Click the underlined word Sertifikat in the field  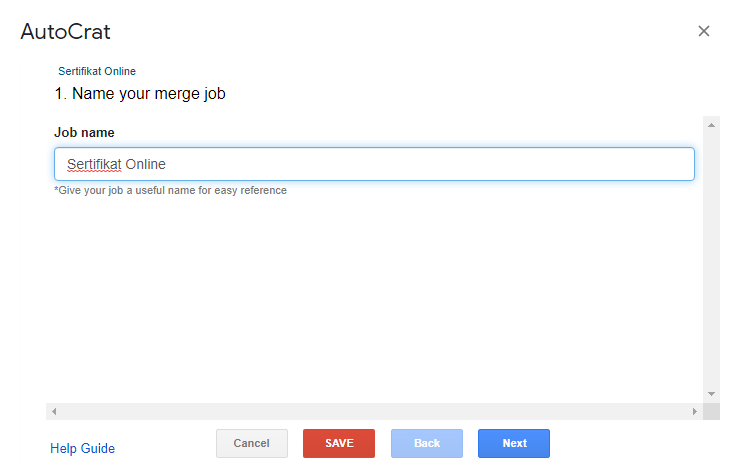pyautogui.click(x=94, y=164)
